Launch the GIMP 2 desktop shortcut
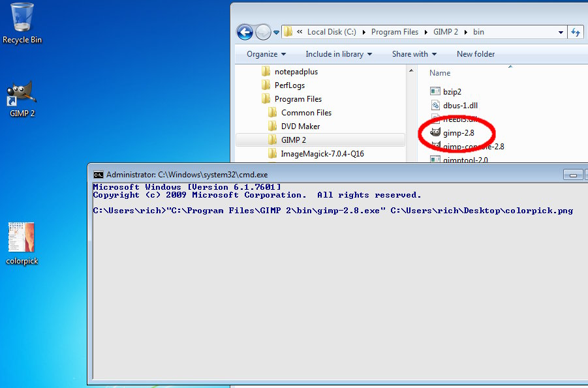 (22, 99)
